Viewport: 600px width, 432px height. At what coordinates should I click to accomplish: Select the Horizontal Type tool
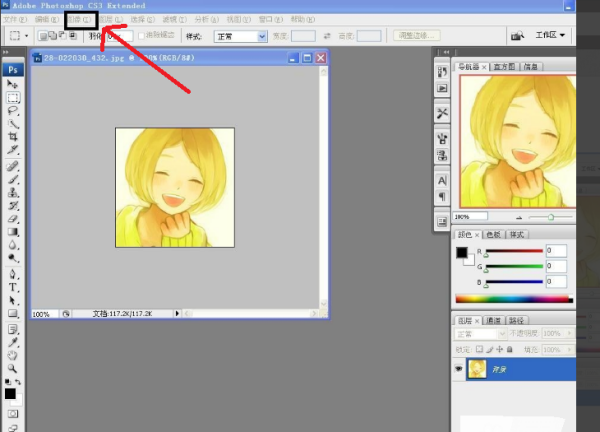click(x=13, y=287)
